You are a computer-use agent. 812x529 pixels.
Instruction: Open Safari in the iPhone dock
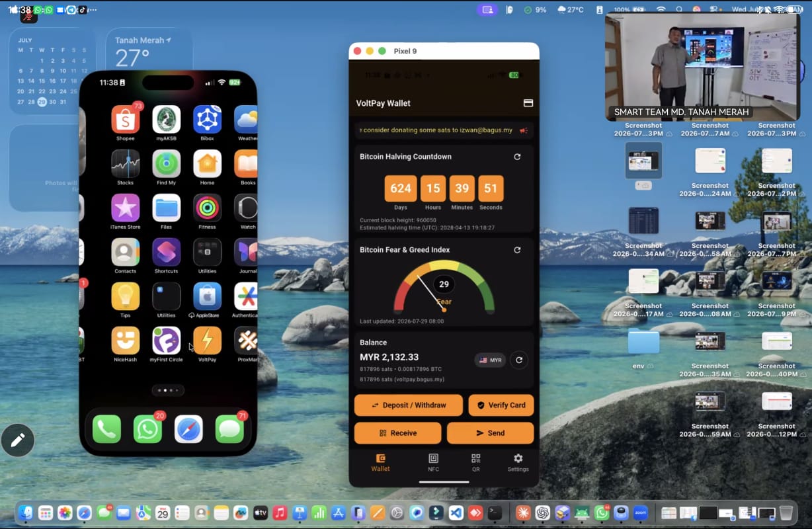pos(188,429)
